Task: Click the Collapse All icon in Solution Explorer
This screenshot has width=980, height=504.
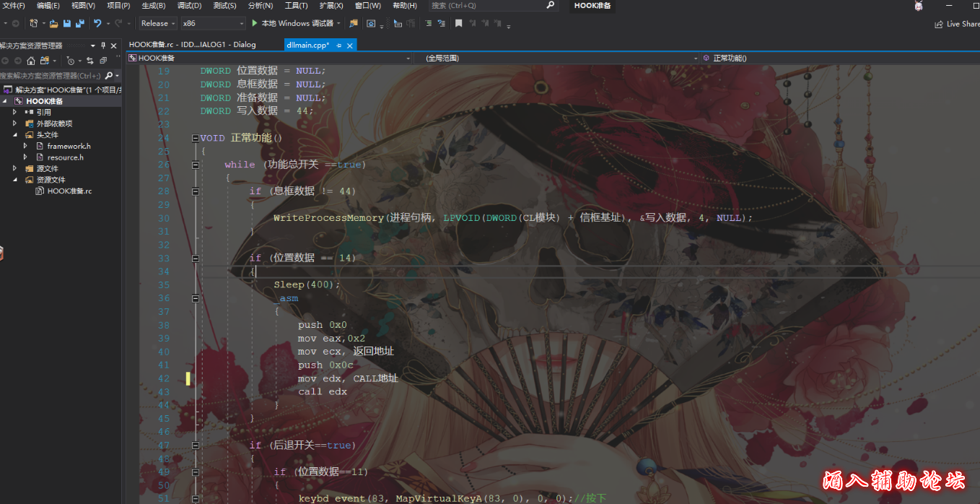Action: point(103,61)
